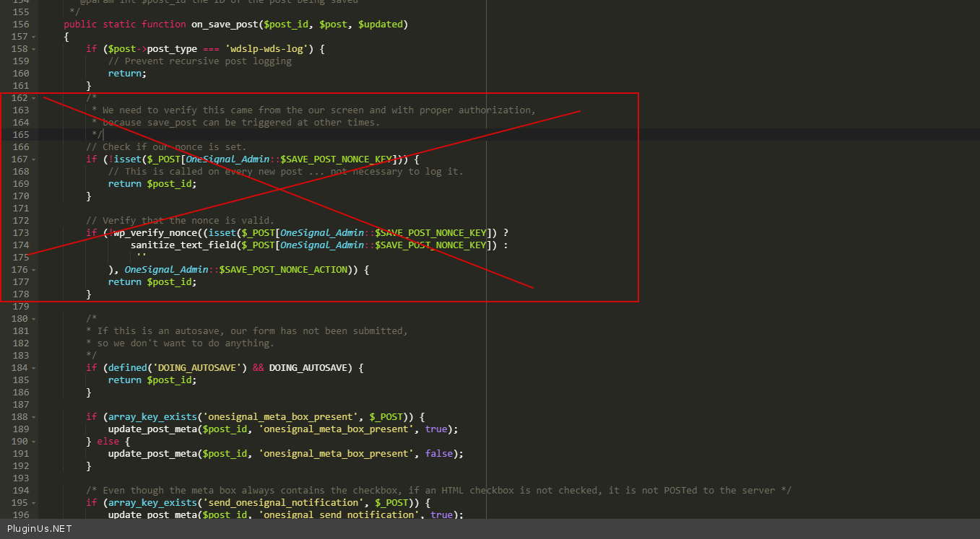Click line number 165 in the gutter

tap(20, 134)
